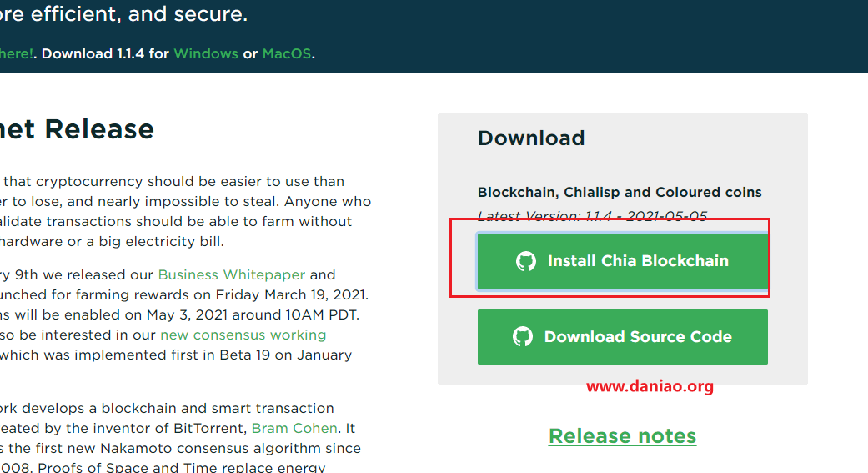Click paragraph line mentioning May 3, 2021
Screen dimensions: 868x473
[179, 315]
